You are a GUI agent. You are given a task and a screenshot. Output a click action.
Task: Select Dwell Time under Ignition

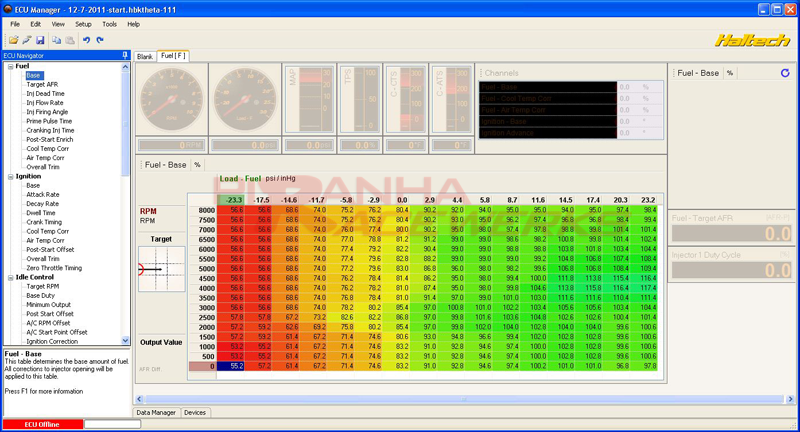[41, 212]
